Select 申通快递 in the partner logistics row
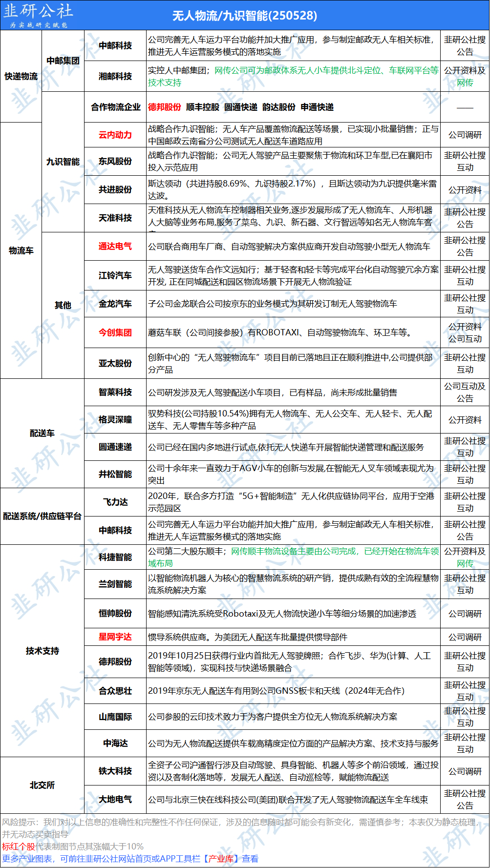 tap(317, 107)
